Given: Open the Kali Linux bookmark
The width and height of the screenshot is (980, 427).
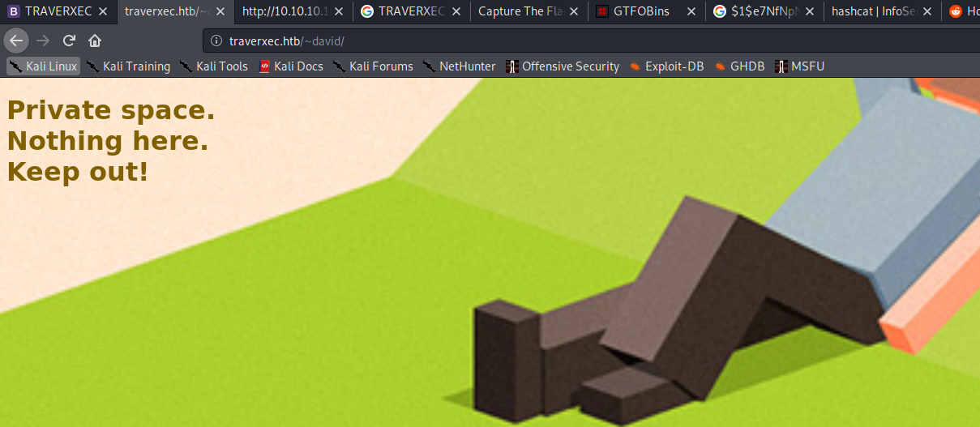Looking at the screenshot, I should (44, 66).
